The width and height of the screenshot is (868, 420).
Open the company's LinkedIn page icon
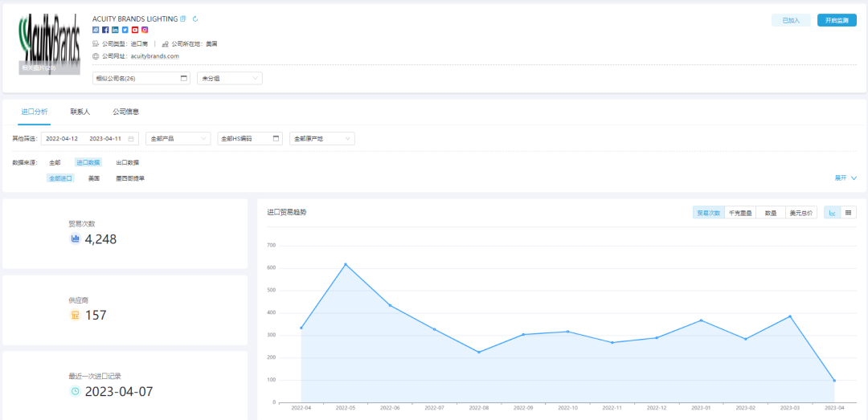[115, 30]
